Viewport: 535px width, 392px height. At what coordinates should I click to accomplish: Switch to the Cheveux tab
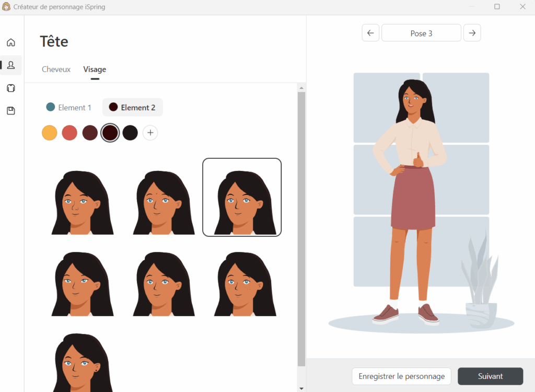tap(56, 70)
